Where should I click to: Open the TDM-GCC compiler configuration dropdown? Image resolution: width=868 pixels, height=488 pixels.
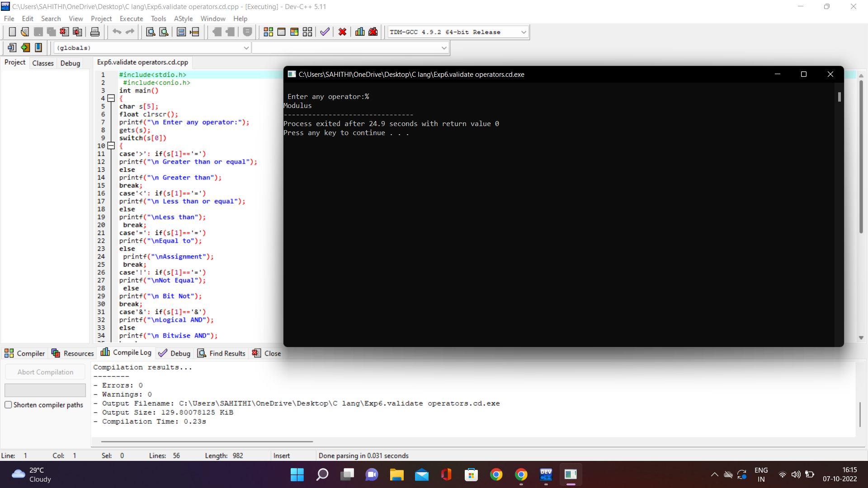coord(523,32)
